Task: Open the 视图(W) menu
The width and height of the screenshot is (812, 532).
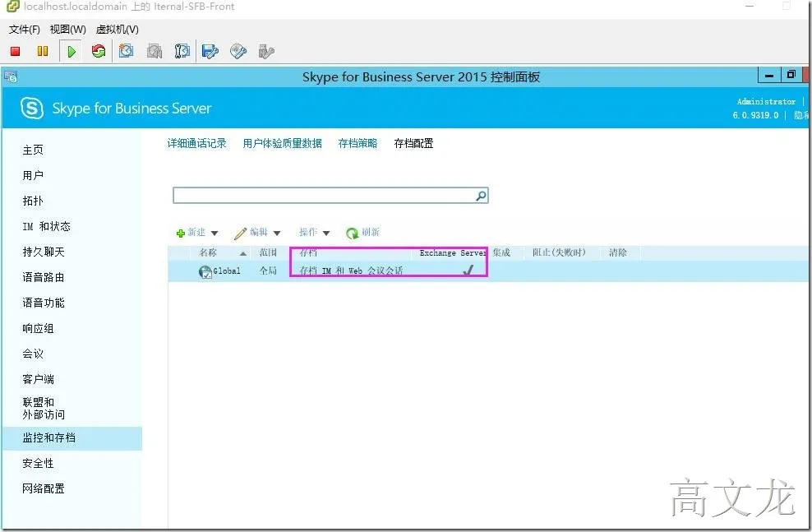Action: (68, 30)
